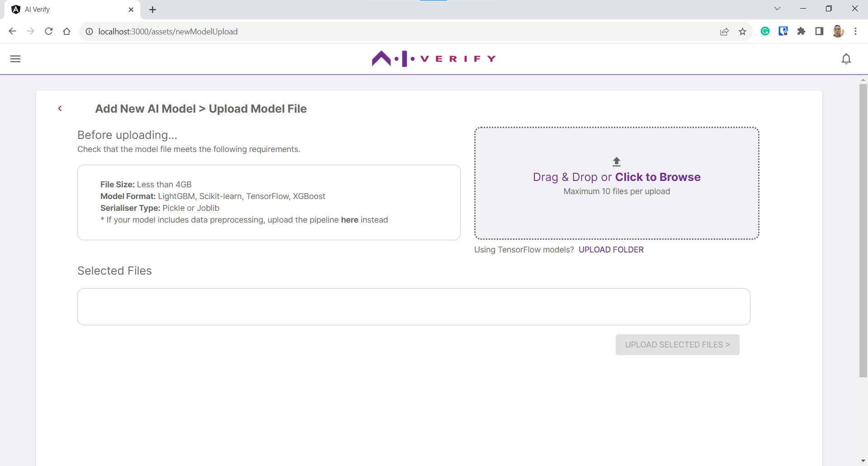Select the AI Verify browser tab
Image resolution: width=868 pixels, height=466 pixels.
(68, 9)
